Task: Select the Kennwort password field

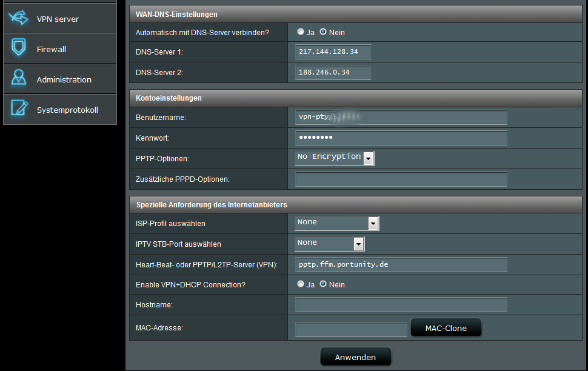Action: pos(401,138)
